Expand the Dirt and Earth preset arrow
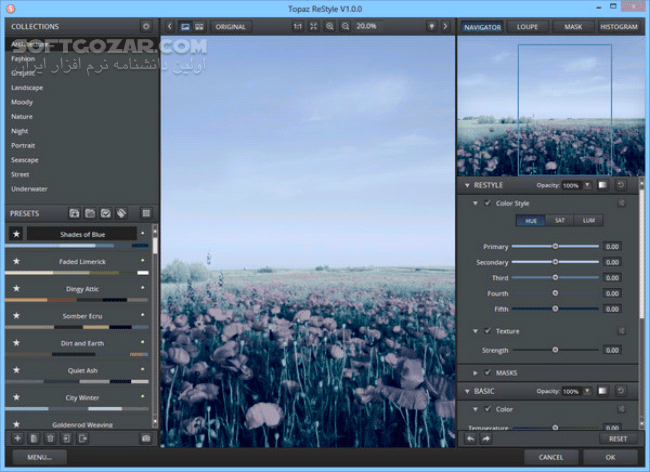650x472 pixels. coord(143,342)
